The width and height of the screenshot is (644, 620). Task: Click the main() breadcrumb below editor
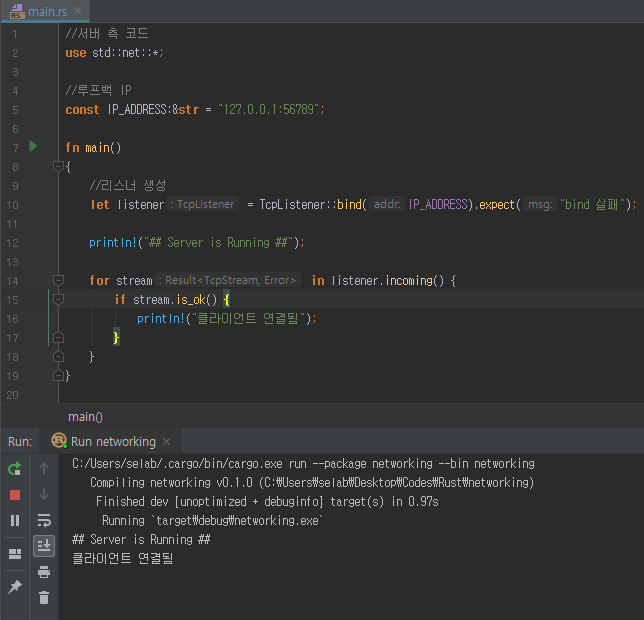pos(85,416)
